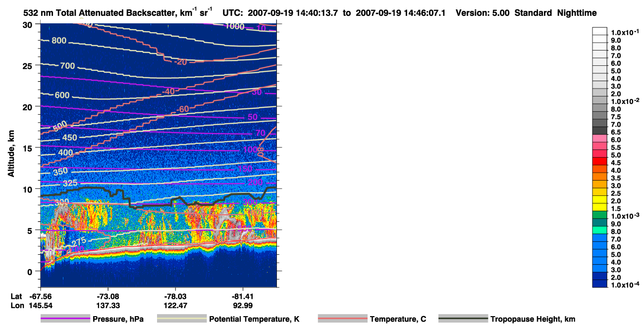644x330 pixels.
Task: Click the purple '70' pressure contour label
Action: click(x=261, y=133)
